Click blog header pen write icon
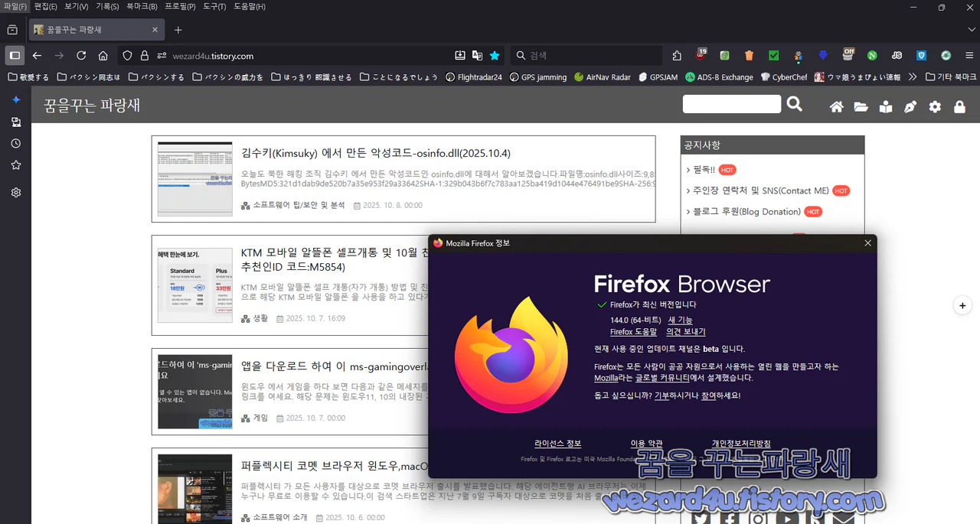This screenshot has height=524, width=980. (x=910, y=107)
